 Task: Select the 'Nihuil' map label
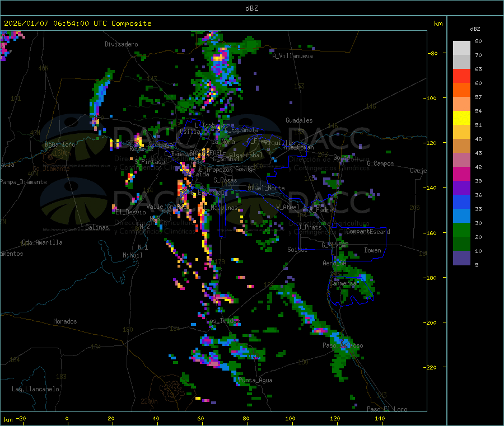[133, 255]
